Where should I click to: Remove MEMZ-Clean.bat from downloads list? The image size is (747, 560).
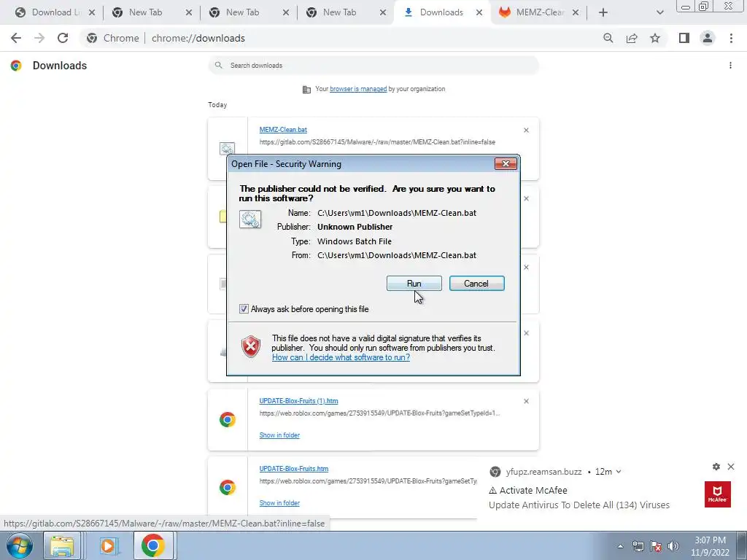[x=526, y=130]
